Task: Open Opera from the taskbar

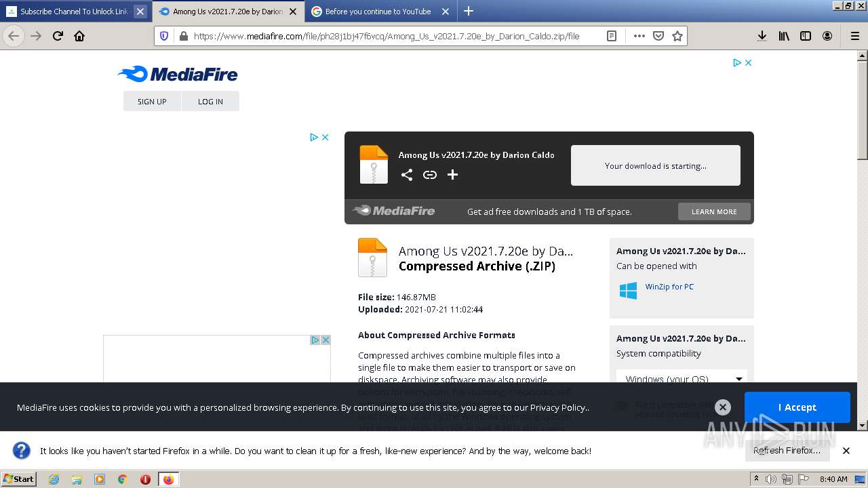Action: click(x=145, y=479)
